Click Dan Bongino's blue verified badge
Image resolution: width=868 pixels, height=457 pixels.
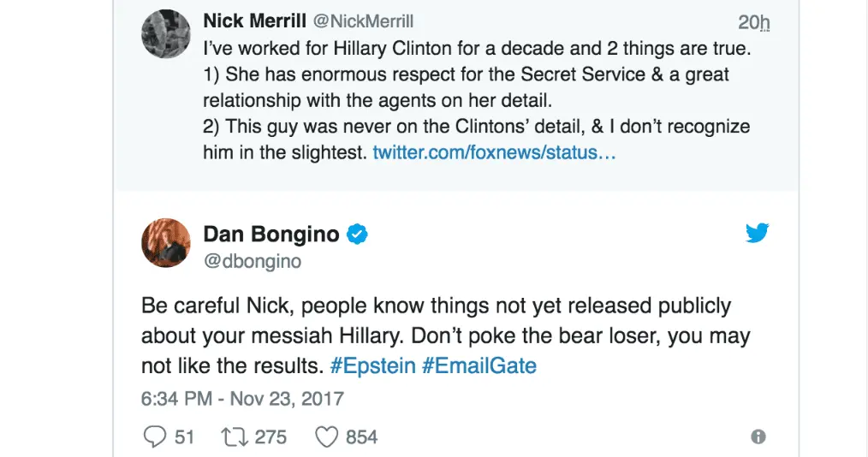tap(356, 234)
